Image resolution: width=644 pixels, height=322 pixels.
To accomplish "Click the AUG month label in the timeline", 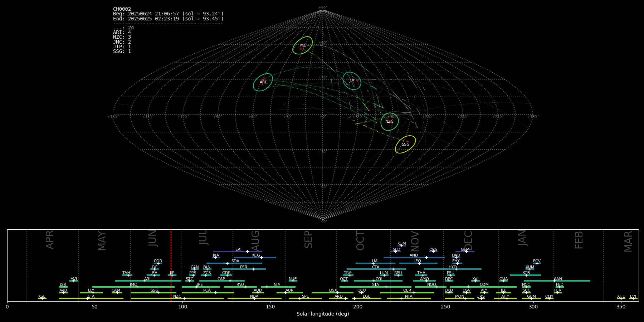I will (x=255, y=240).
